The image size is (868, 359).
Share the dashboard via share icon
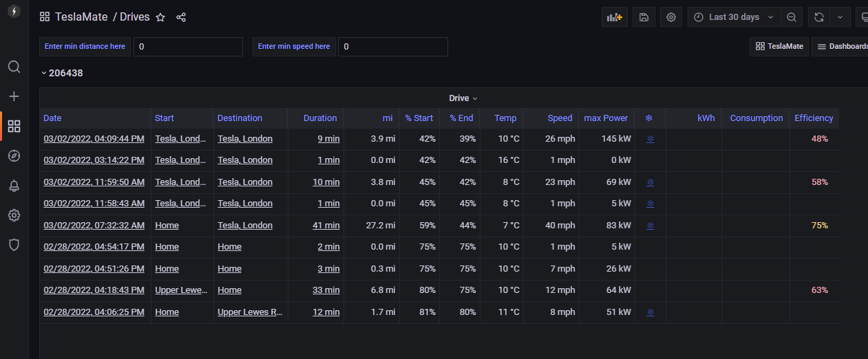pos(181,17)
